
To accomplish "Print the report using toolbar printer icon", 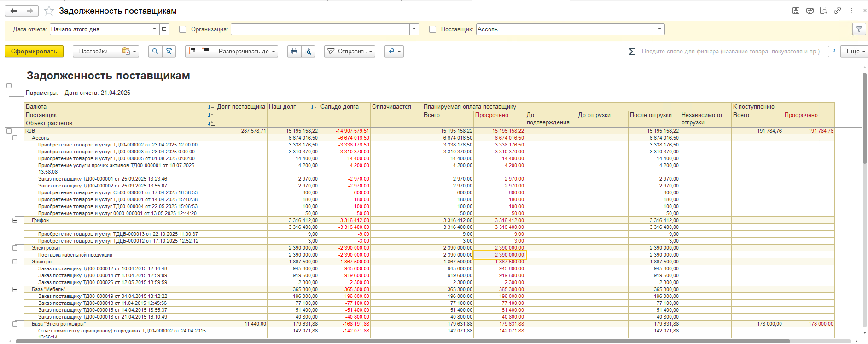I will 294,51.
